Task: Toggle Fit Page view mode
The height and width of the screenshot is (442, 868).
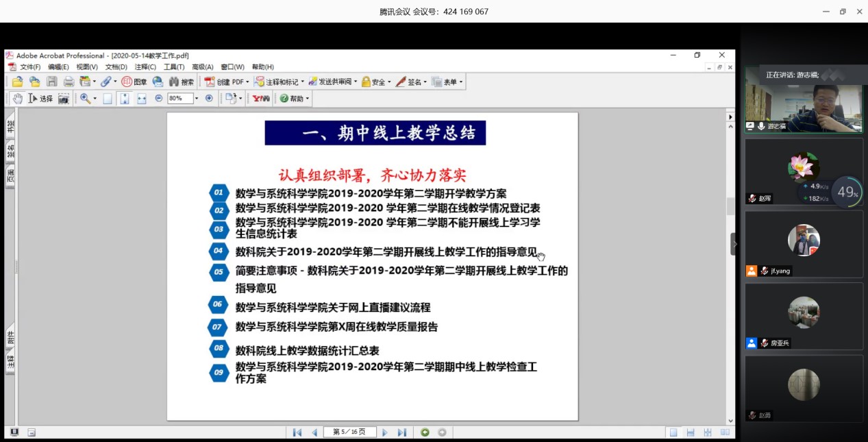Action: (124, 99)
